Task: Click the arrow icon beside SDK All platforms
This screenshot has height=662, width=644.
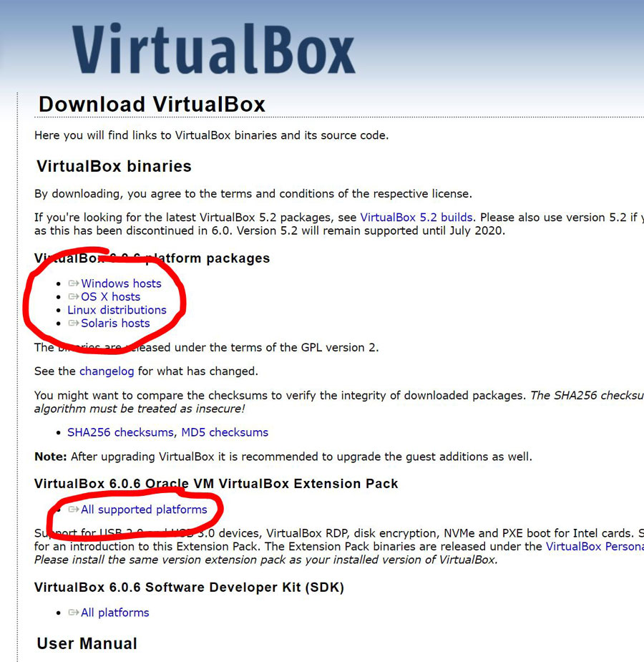Action: [x=74, y=613]
